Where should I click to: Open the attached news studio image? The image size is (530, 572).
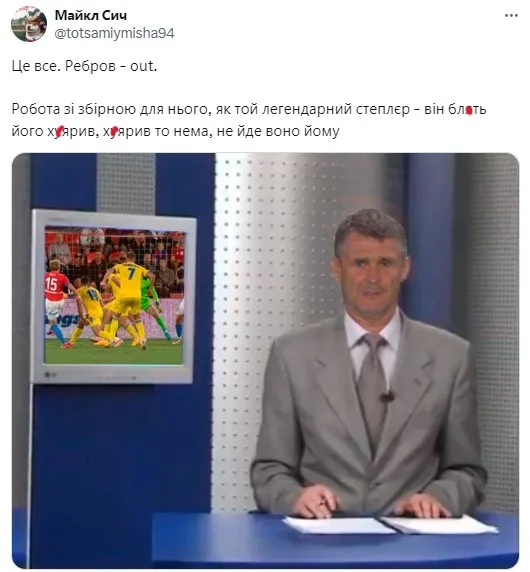point(265,360)
